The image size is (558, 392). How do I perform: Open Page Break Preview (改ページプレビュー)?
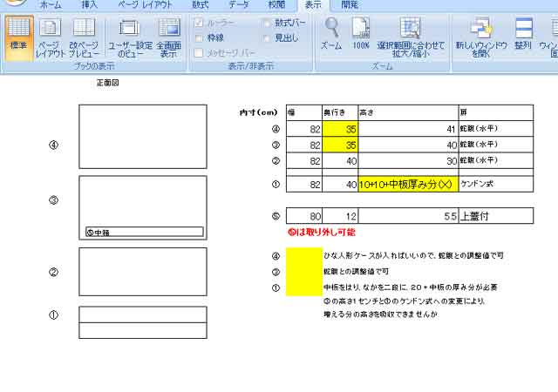pyautogui.click(x=85, y=37)
